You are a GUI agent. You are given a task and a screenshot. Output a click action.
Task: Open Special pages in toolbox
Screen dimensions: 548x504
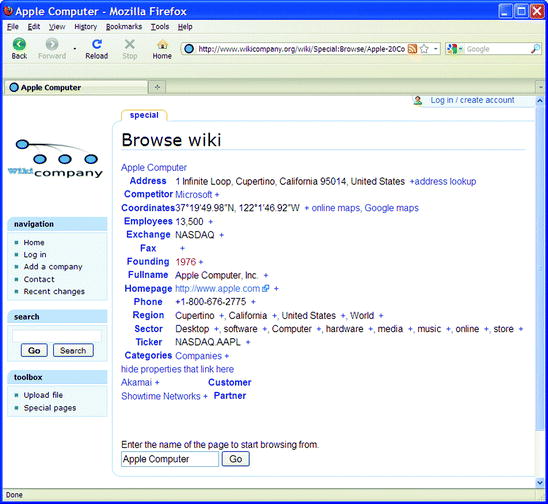point(50,408)
